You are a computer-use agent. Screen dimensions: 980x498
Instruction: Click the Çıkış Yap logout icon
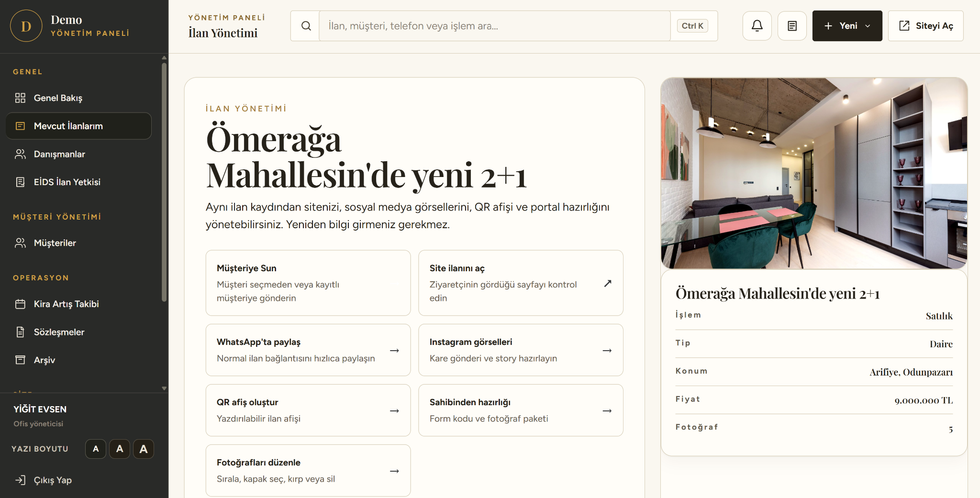point(20,480)
